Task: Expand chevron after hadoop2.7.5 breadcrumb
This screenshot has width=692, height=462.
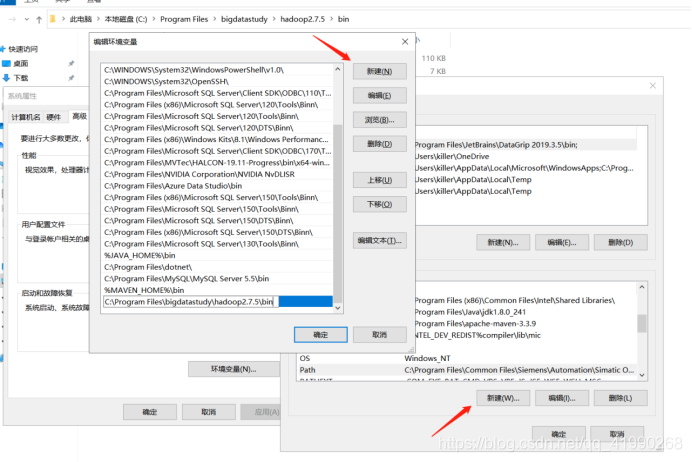Action: coord(331,19)
